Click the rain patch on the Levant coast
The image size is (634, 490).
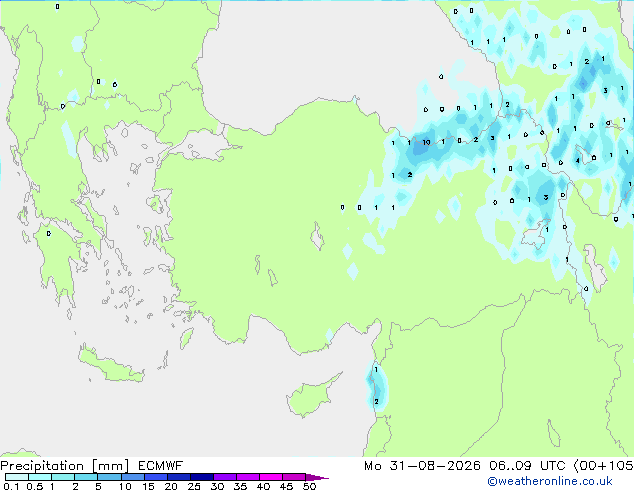click(x=377, y=386)
